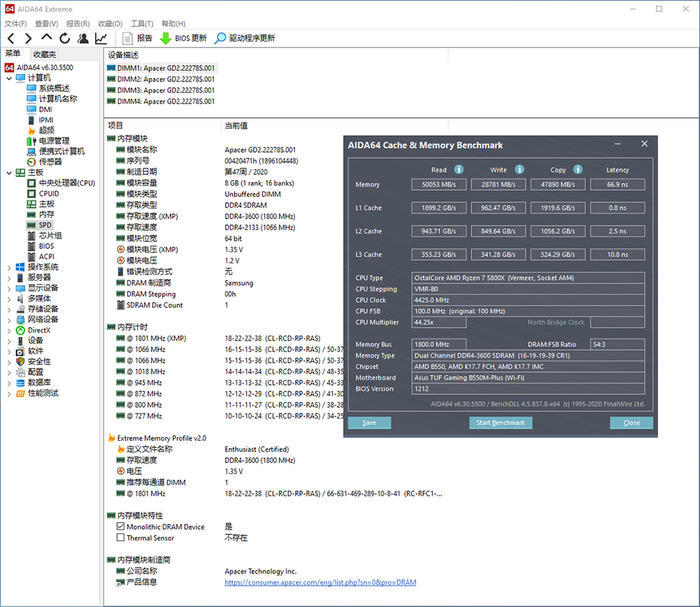Open the graph chart toolbar icon

(x=101, y=38)
